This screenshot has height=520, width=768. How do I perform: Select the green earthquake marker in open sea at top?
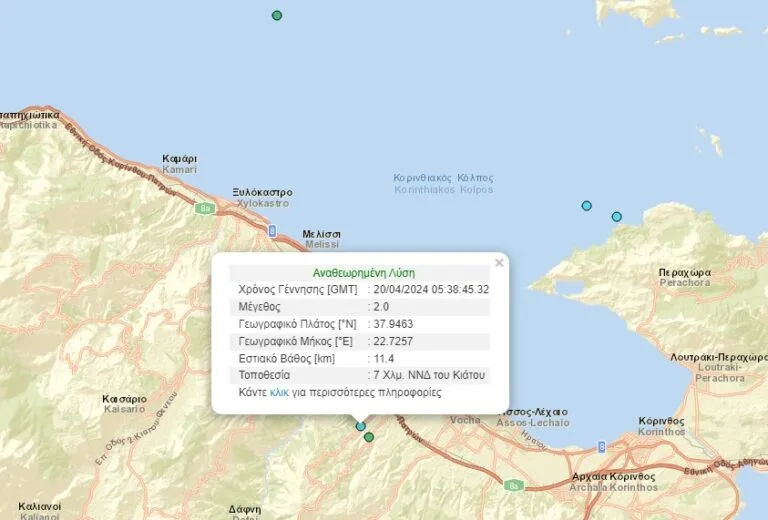(x=277, y=16)
